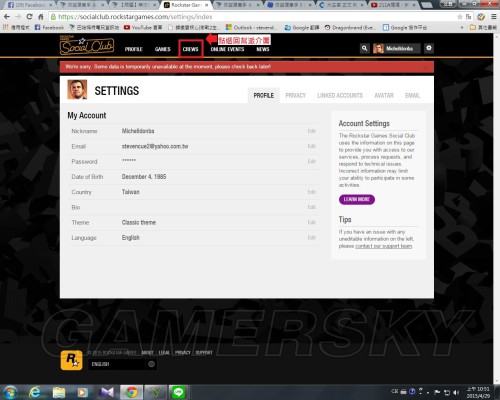
Task: Switch to the PRIVACY settings tab
Action: click(x=295, y=95)
